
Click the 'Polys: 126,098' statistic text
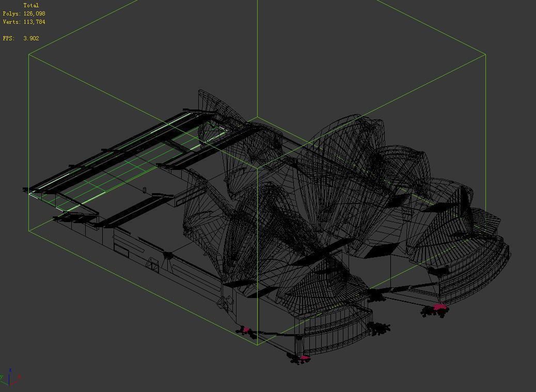[24, 13]
